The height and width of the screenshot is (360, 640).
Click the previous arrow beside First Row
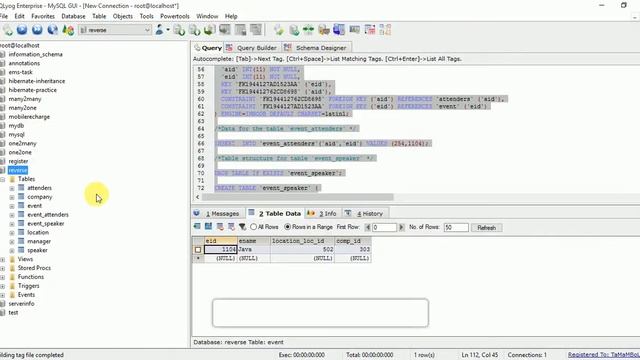coord(367,227)
